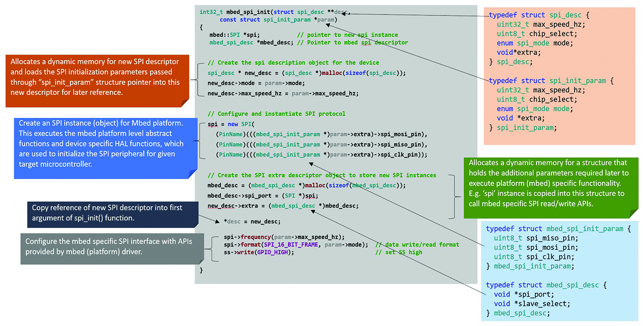Click the PinName line ending in '->spi_mosi_pin),'
Screen dimensions: 644x326
pos(322,135)
